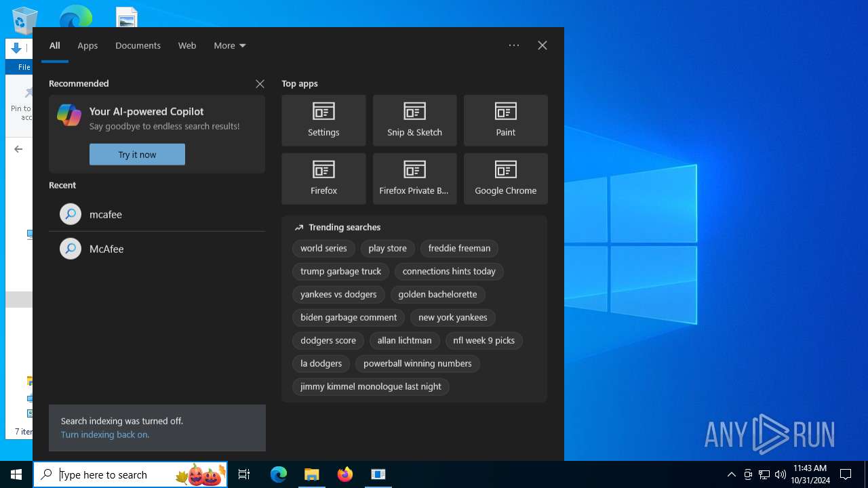Viewport: 868px width, 488px height.
Task: Open the volume control in tray
Action: [781, 474]
